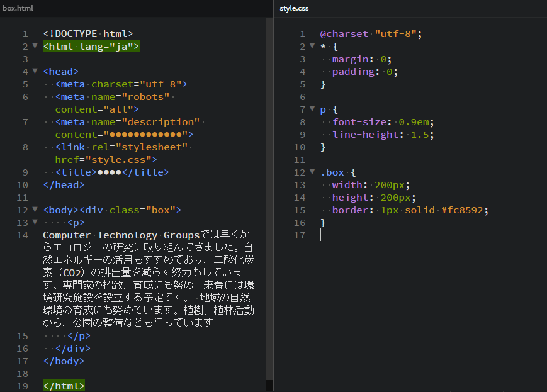Switch to the style.css pane title
The width and height of the screenshot is (547, 392).
(294, 8)
